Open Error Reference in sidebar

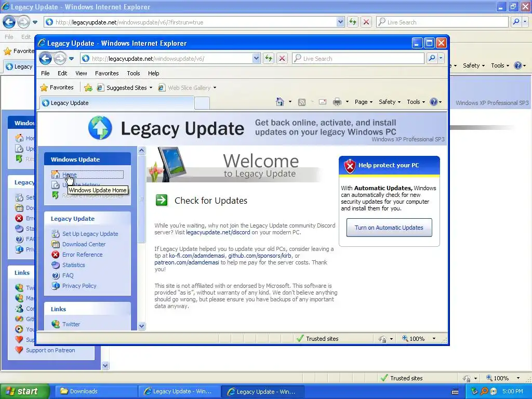[83, 255]
